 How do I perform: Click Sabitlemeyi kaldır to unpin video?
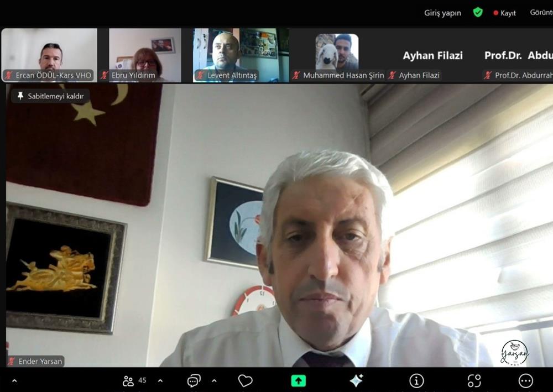[50, 96]
